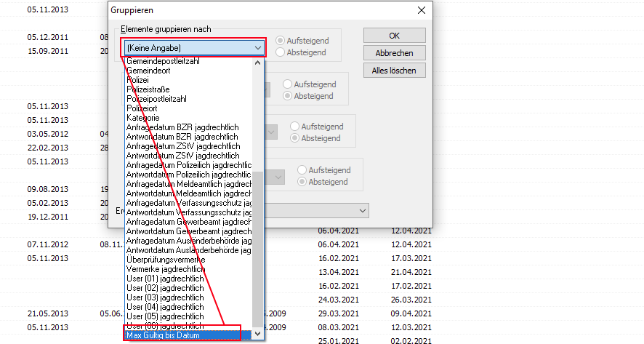
Task: Select Absteigend in the third grouping section
Action: click(296, 138)
